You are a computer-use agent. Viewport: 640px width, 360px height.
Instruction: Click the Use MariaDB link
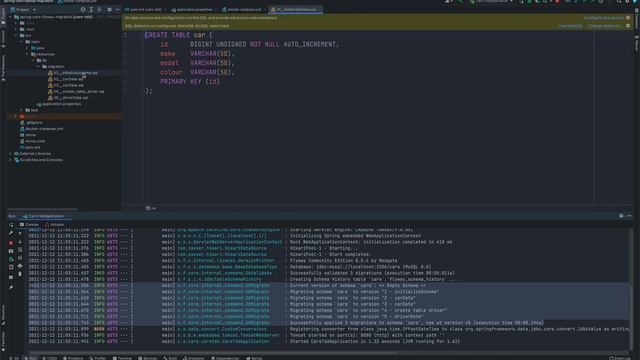[571, 26]
